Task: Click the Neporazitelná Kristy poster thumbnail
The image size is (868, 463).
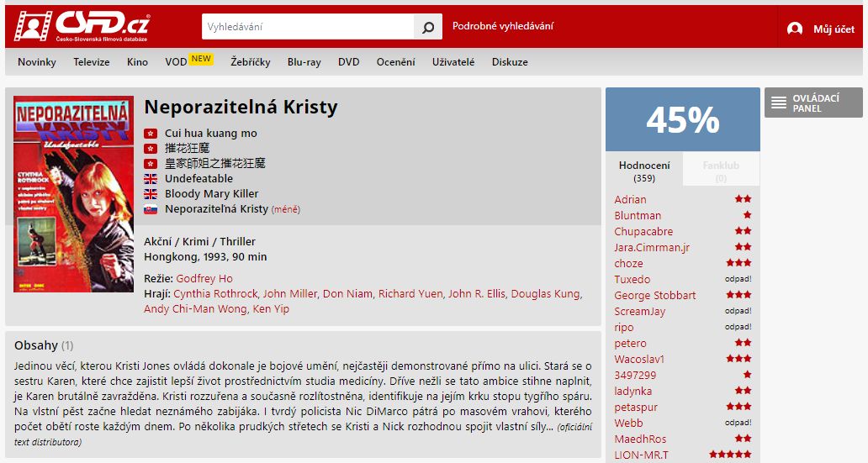Action: click(74, 194)
